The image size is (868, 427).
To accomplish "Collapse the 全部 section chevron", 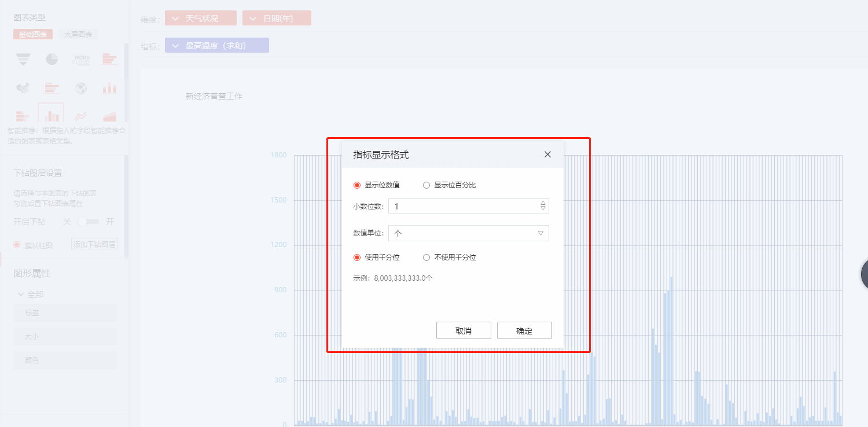I will (x=21, y=295).
